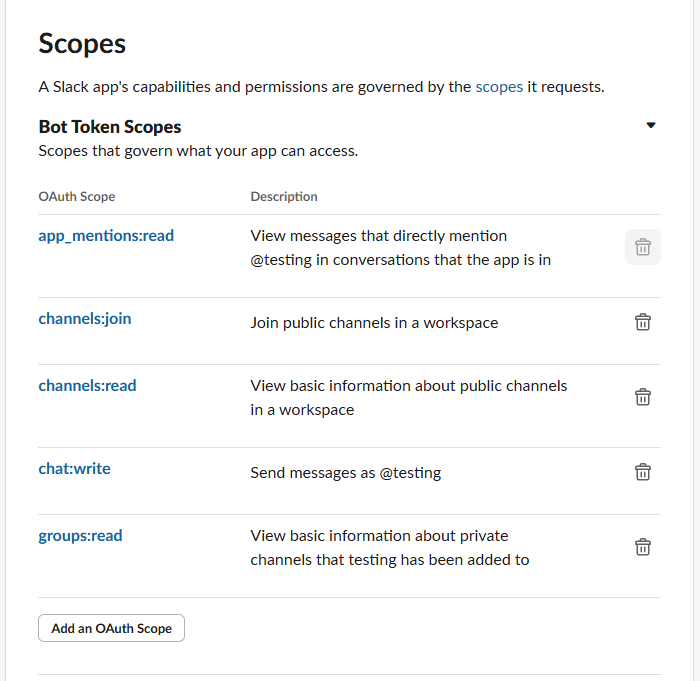Viewport: 700px width, 681px height.
Task: Open the app_mentions:read scope link
Action: (x=106, y=236)
